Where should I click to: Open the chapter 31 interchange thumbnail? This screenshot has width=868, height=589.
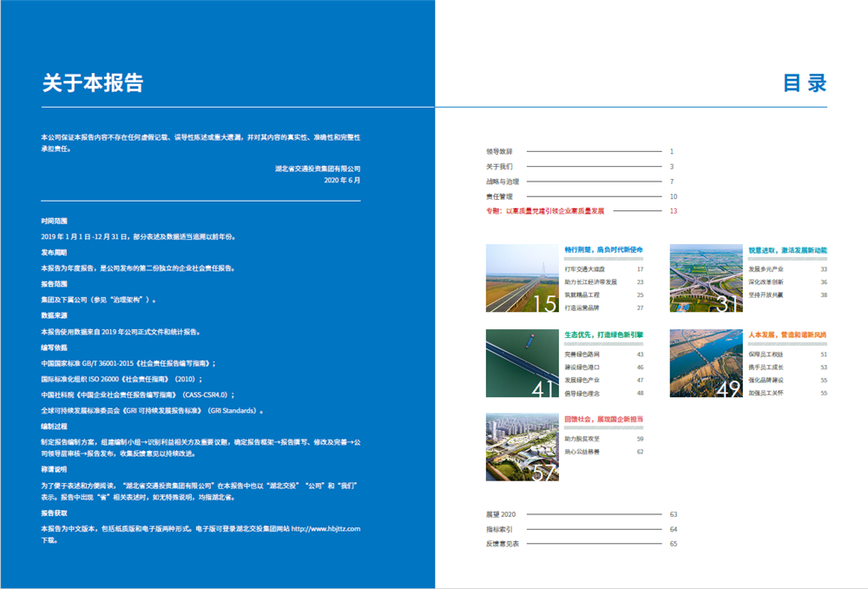pos(706,278)
